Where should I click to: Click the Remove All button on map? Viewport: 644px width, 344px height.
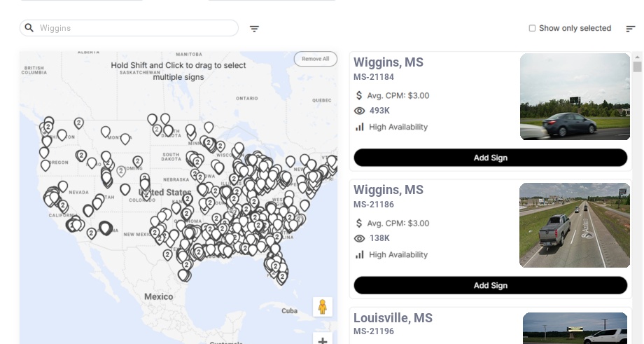click(315, 59)
